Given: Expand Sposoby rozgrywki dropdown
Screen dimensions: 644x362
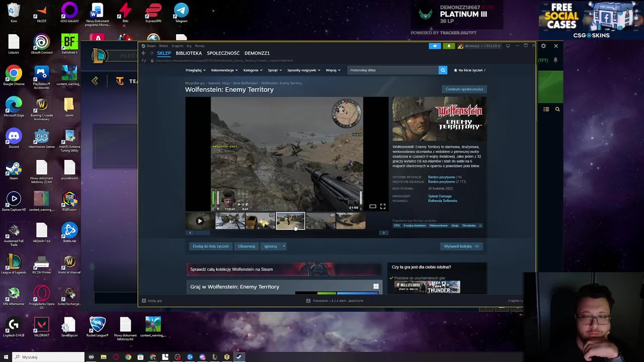Looking at the screenshot, I should point(303,70).
